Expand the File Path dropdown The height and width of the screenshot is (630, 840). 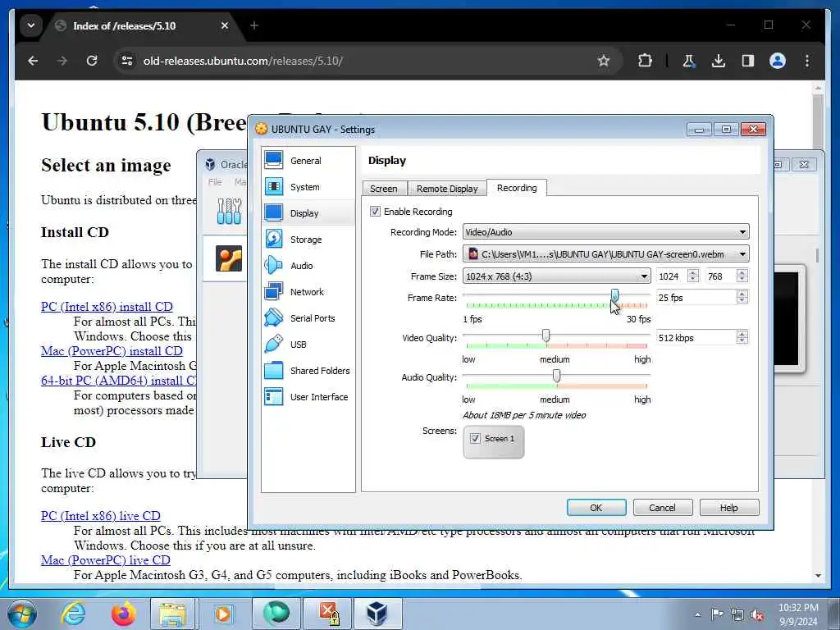tap(742, 254)
